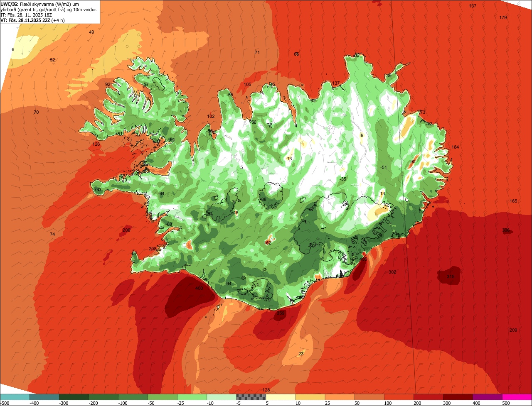Screen dimensions: 532x406
Task: Click the map value '33' at the northern tip
Action: coord(357,55)
